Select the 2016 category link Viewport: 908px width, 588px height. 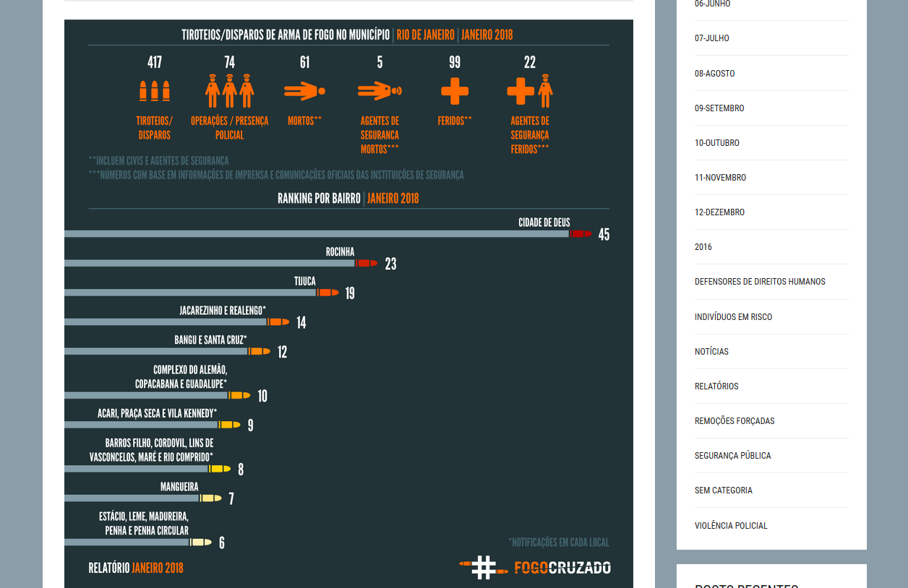(703, 247)
